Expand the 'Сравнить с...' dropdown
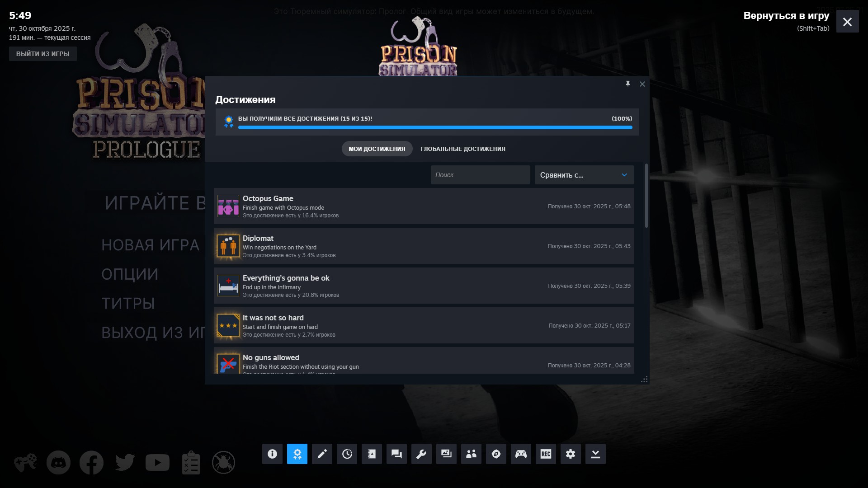The width and height of the screenshot is (868, 488). 584,175
